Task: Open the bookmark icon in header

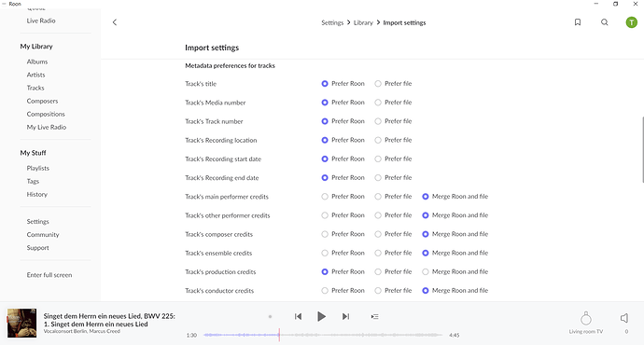Action: [578, 22]
